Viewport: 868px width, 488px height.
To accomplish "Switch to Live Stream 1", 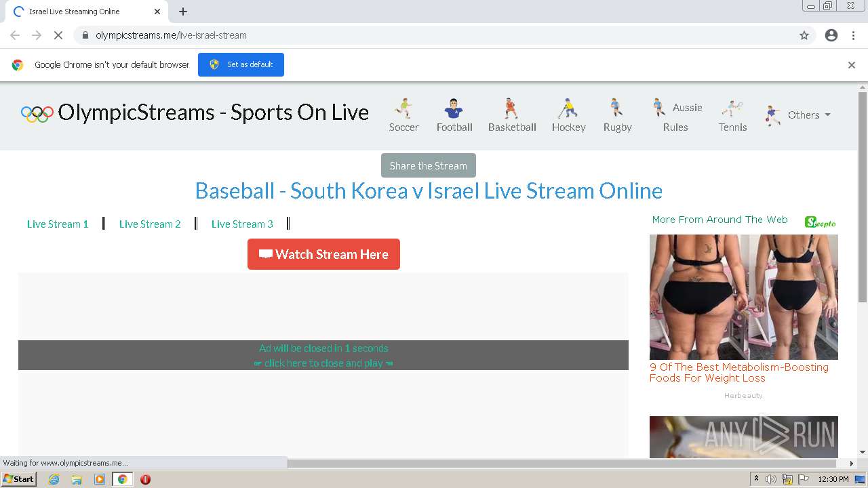I will click(x=58, y=224).
